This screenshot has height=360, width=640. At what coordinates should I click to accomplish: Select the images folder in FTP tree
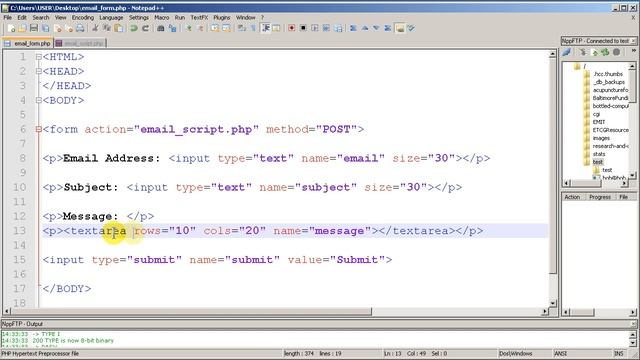pos(601,138)
